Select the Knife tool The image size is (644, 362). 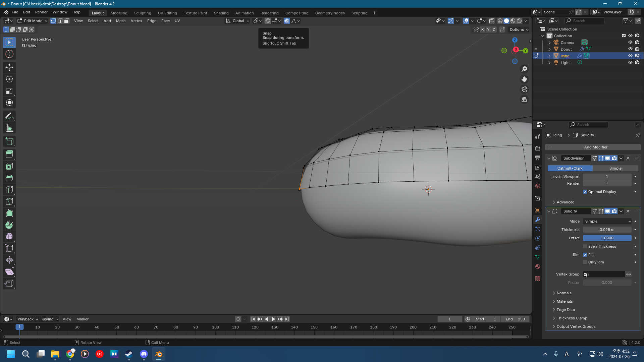9,201
